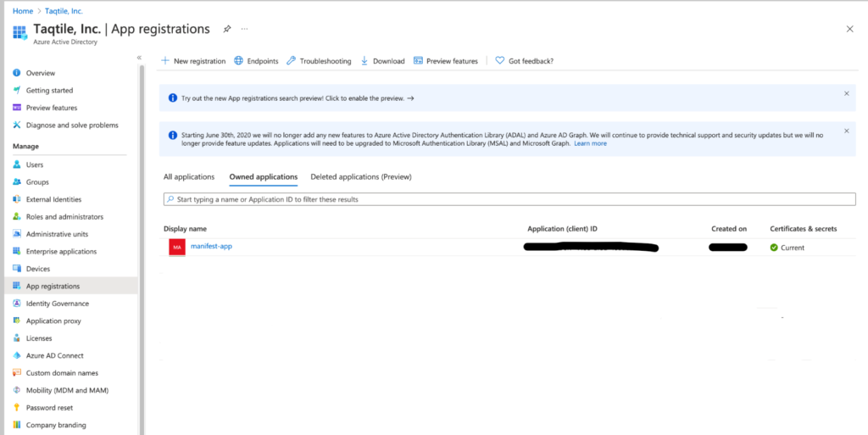
Task: Click the External Identities icon
Action: pos(17,199)
